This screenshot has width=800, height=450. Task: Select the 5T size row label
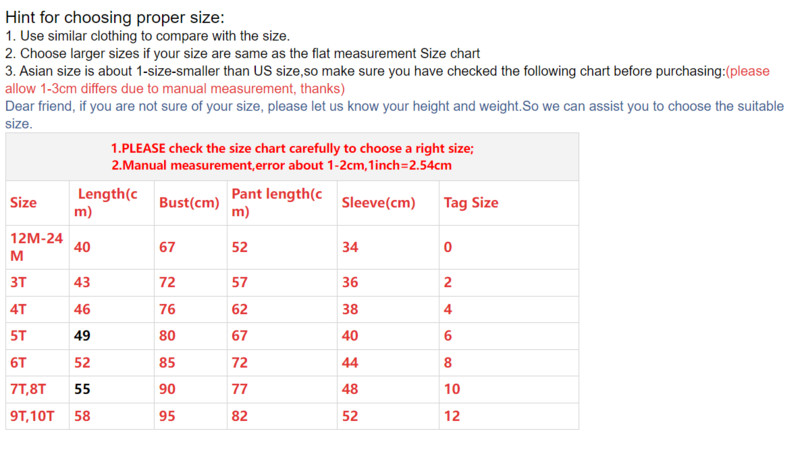pos(19,336)
